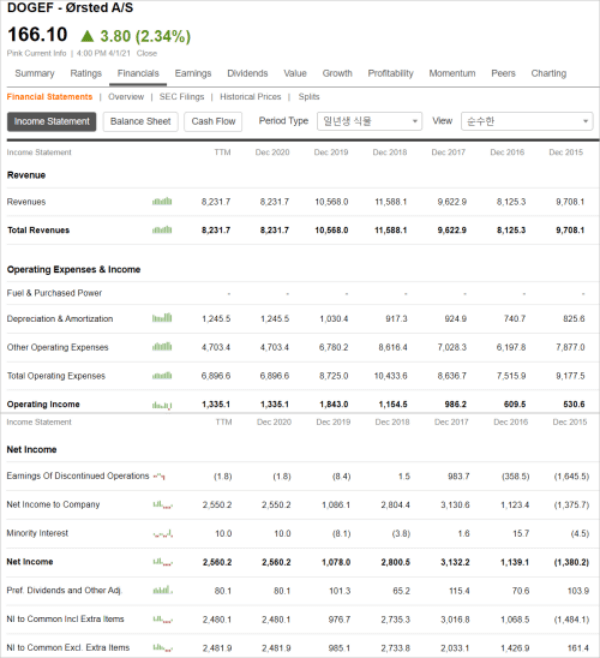Click Operating Income row label
The width and height of the screenshot is (600, 658).
pos(43,404)
